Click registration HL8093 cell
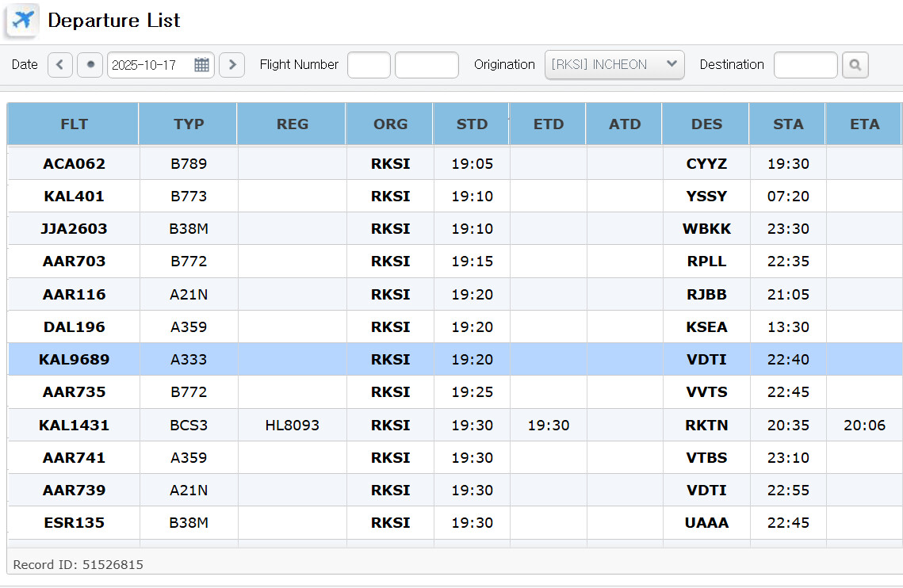 292,425
